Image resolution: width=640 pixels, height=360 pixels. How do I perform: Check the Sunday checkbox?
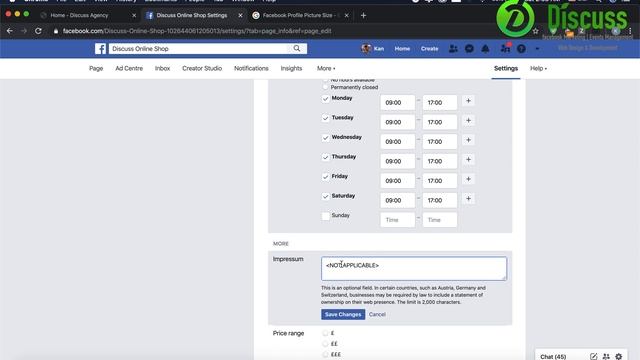(325, 216)
